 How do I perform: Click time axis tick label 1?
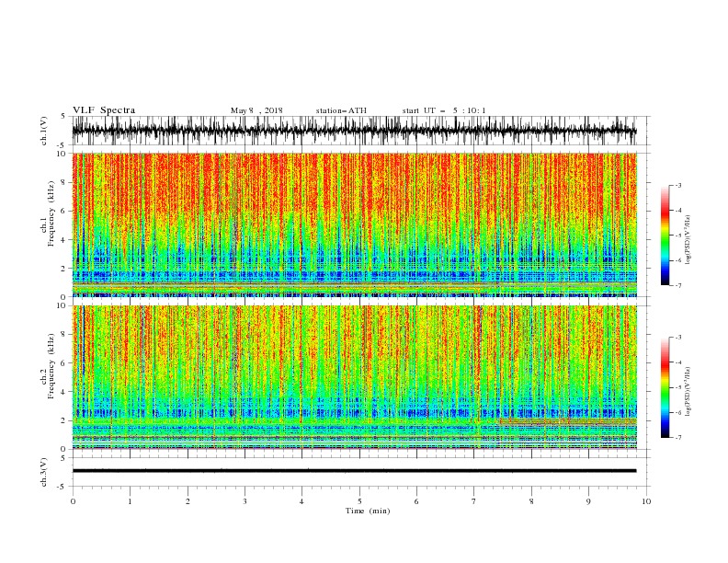coord(130,501)
